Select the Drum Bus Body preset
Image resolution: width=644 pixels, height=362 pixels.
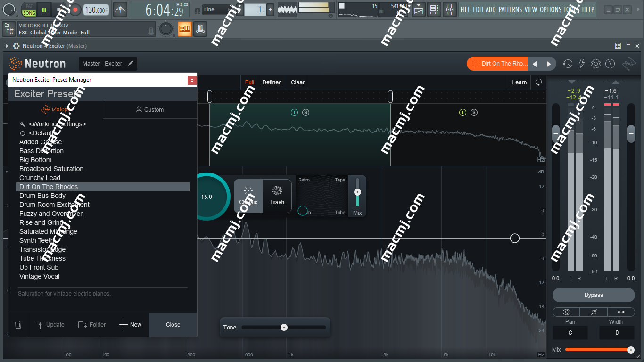tap(42, 196)
